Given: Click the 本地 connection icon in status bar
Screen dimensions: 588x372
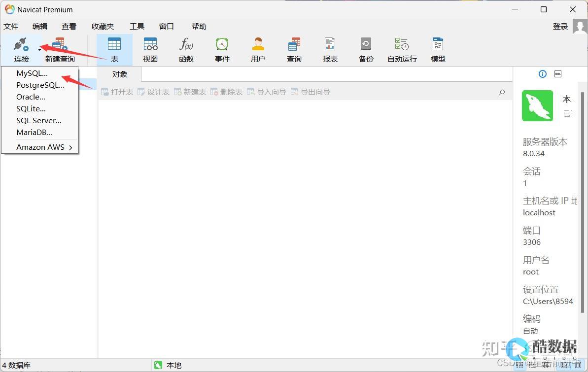Looking at the screenshot, I should pos(158,365).
